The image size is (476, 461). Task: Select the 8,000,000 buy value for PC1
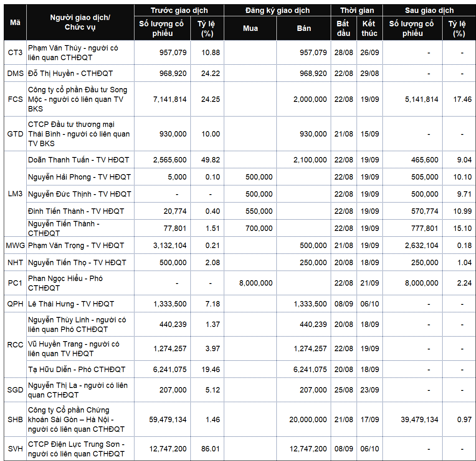point(256,283)
